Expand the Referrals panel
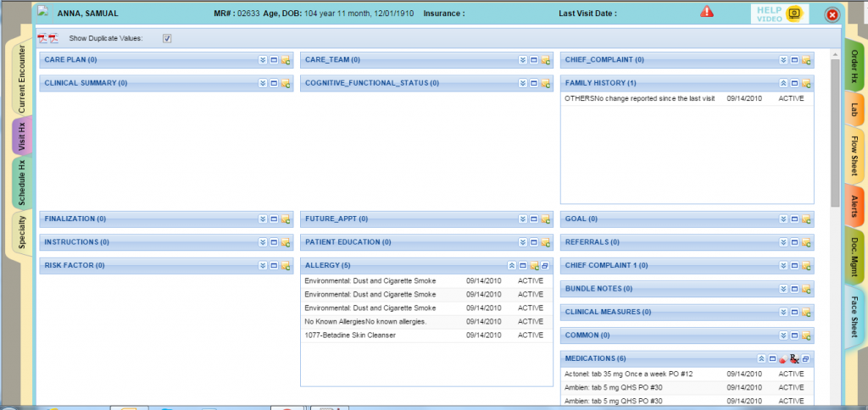This screenshot has height=410, width=868. pos(783,242)
